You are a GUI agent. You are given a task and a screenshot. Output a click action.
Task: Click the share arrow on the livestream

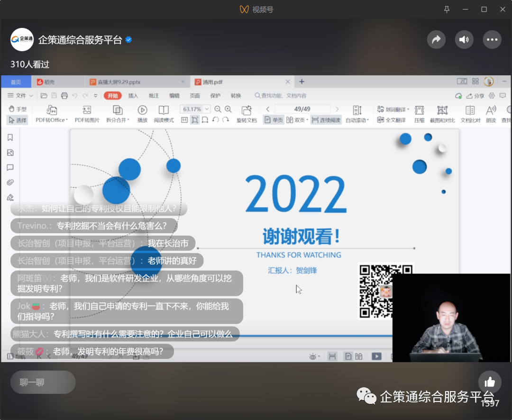(436, 40)
